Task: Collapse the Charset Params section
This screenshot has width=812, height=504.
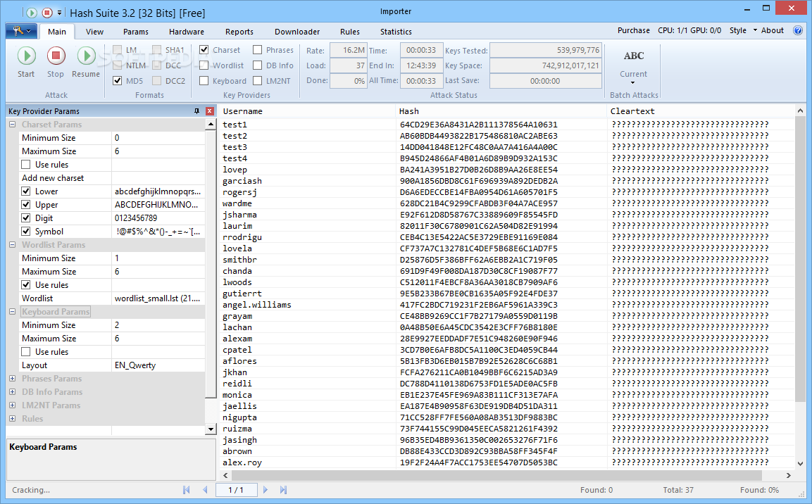Action: (x=13, y=125)
